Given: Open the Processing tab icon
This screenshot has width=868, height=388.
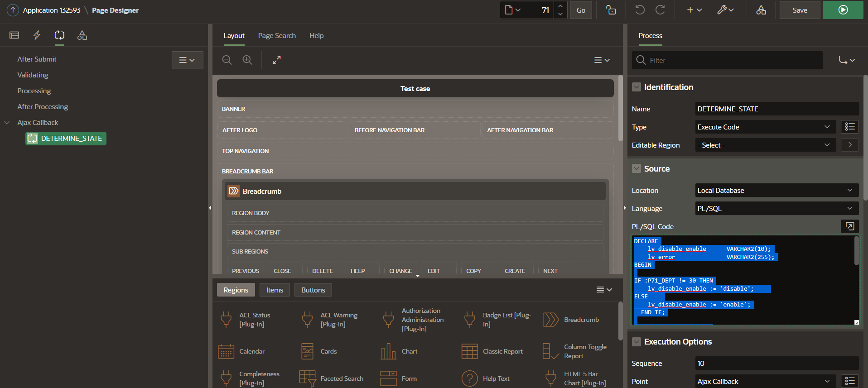Looking at the screenshot, I should click(x=59, y=35).
